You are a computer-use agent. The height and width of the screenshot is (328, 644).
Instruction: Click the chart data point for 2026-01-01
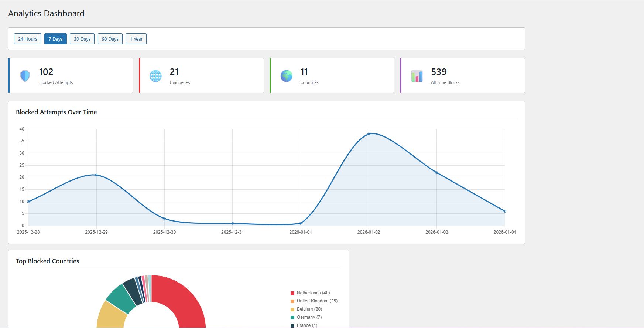pyautogui.click(x=301, y=223)
